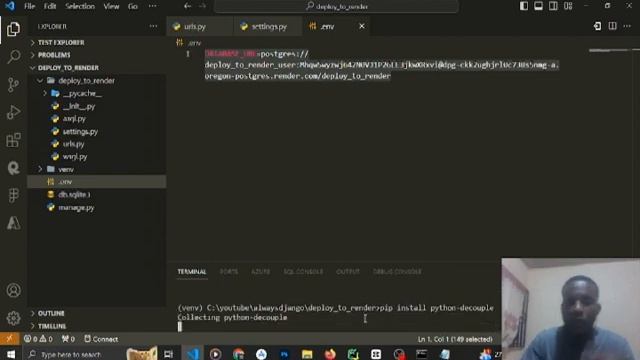Image resolution: width=640 pixels, height=360 pixels.
Task: Click the Windows taskbar search box
Action: click(91, 353)
